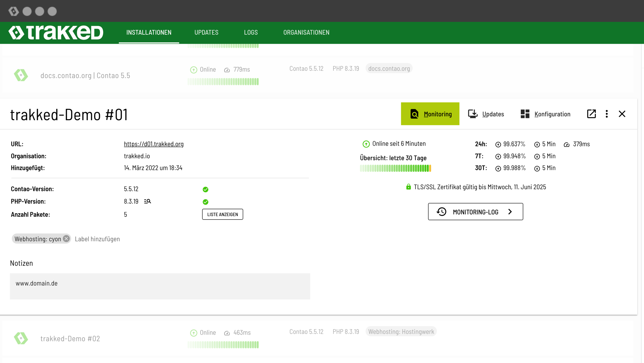The height and width of the screenshot is (363, 644).
Task: Click the 30-day overview uptime bar
Action: [x=395, y=168]
